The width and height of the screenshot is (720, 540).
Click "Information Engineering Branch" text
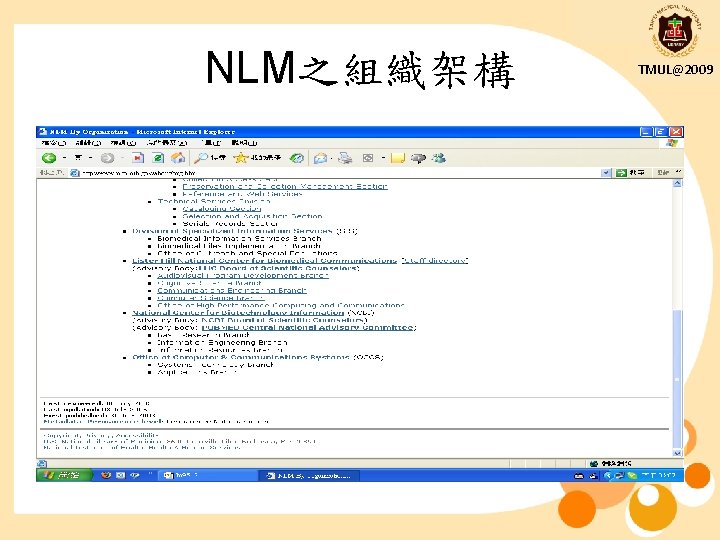coord(222,343)
